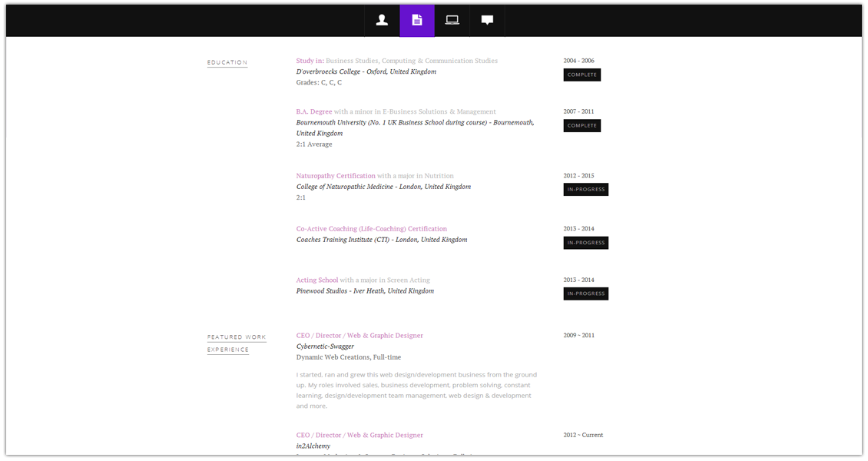868x461 pixels.
Task: Open the portfolio laptop icon tab
Action: 452,21
